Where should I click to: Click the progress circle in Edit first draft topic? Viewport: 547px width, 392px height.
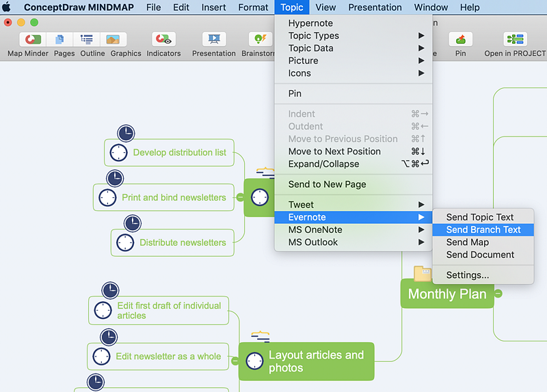click(103, 310)
